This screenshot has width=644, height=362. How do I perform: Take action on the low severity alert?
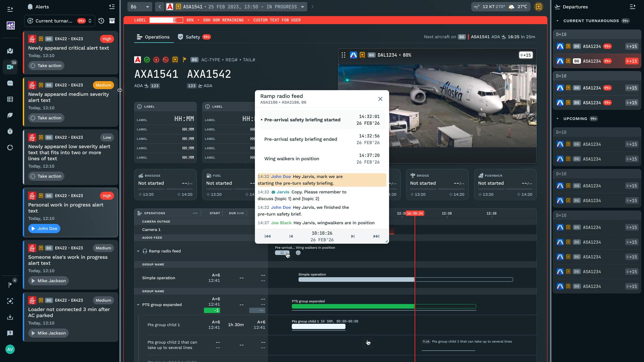tap(46, 176)
